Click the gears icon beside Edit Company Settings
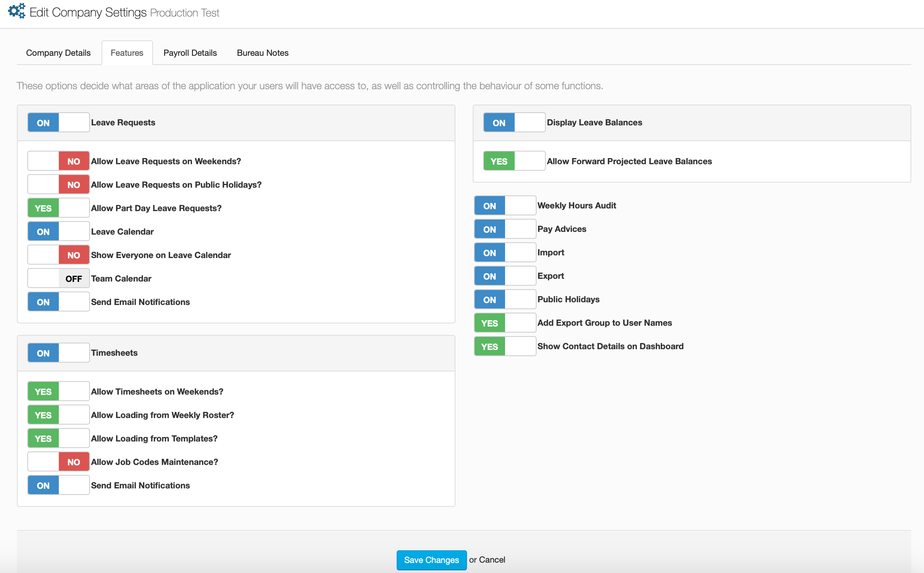 [x=17, y=11]
